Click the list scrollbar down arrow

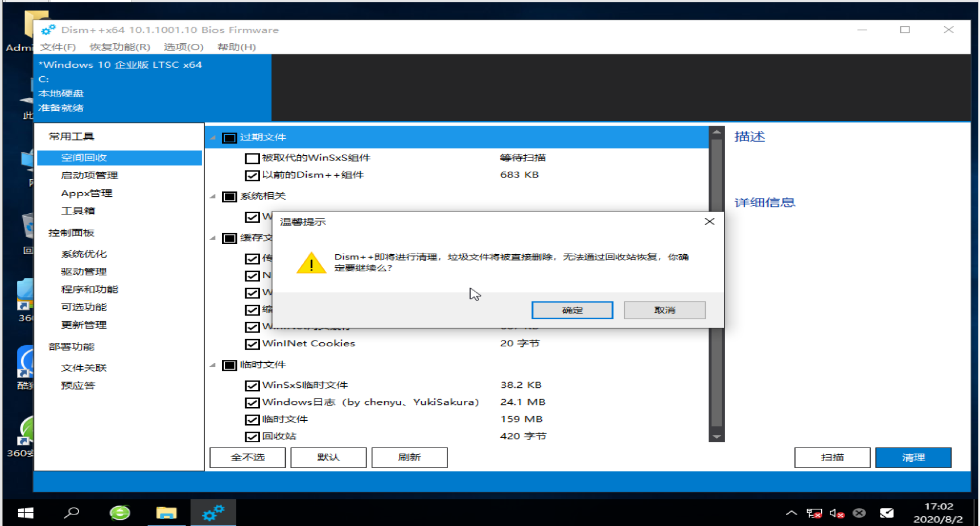coord(717,437)
